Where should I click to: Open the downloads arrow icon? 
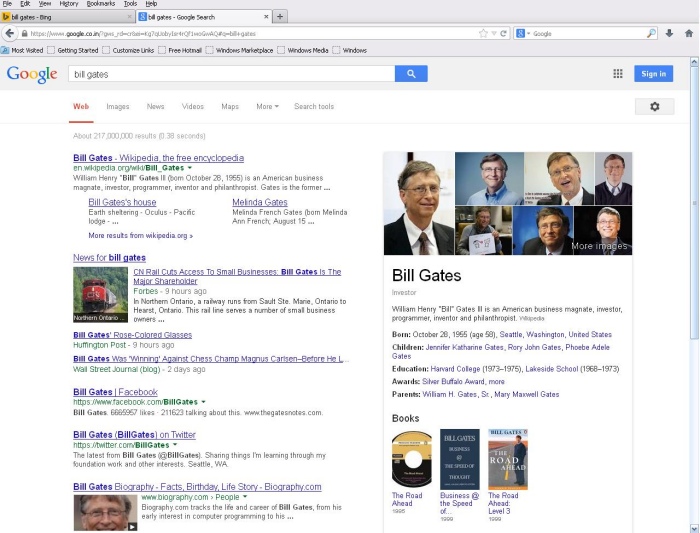pyautogui.click(x=669, y=33)
